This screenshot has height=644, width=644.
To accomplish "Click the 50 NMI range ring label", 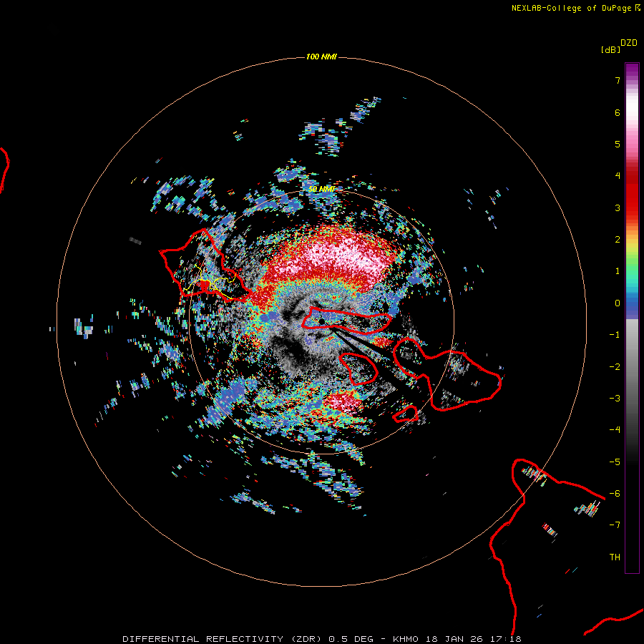I will pos(321,189).
